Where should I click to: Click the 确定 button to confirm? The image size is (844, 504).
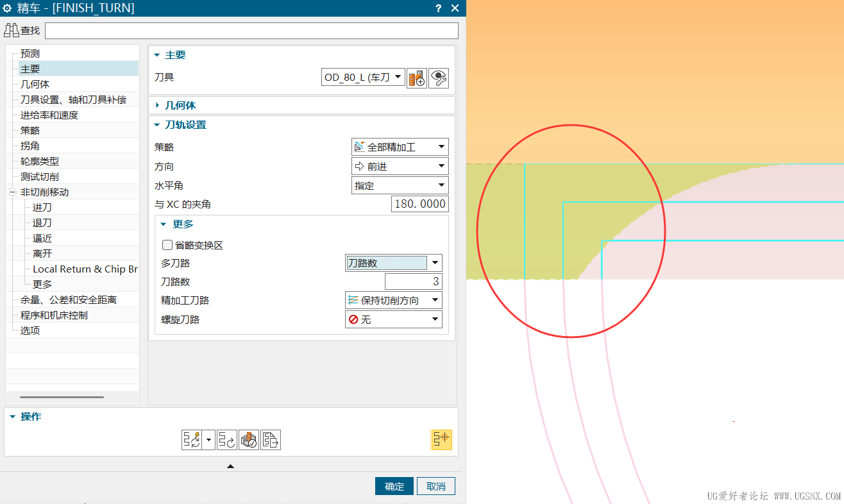(394, 486)
